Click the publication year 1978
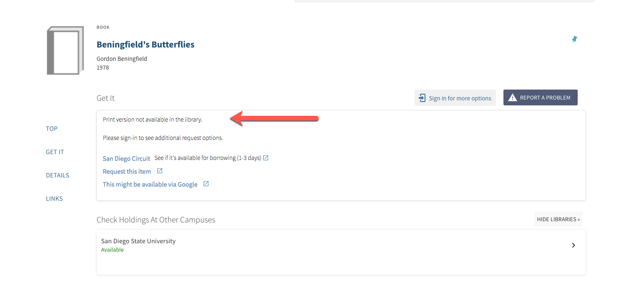The width and height of the screenshot is (644, 287). pyautogui.click(x=103, y=67)
